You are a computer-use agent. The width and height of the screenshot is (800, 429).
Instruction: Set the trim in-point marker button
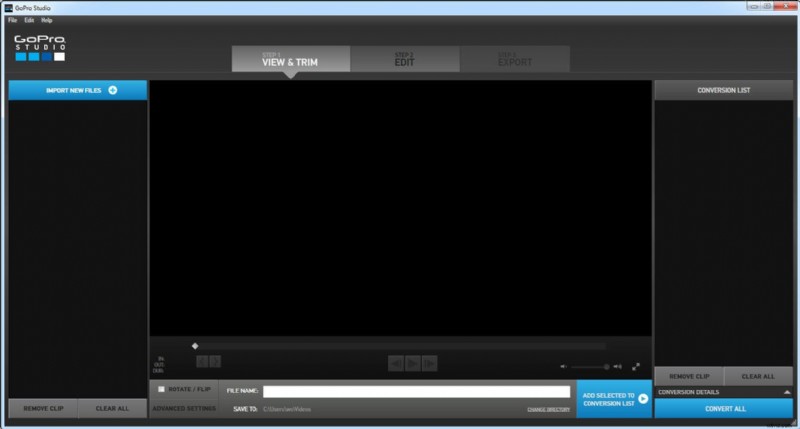[202, 362]
